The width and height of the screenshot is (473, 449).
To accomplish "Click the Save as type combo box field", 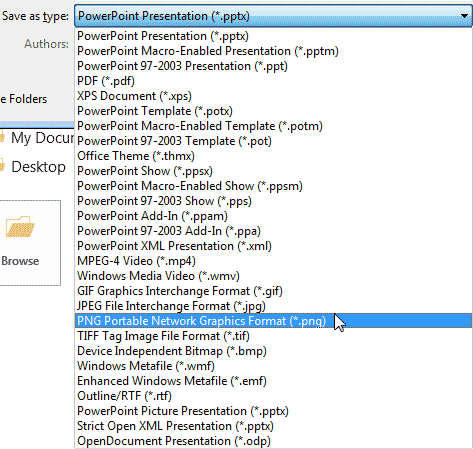I will (273, 16).
